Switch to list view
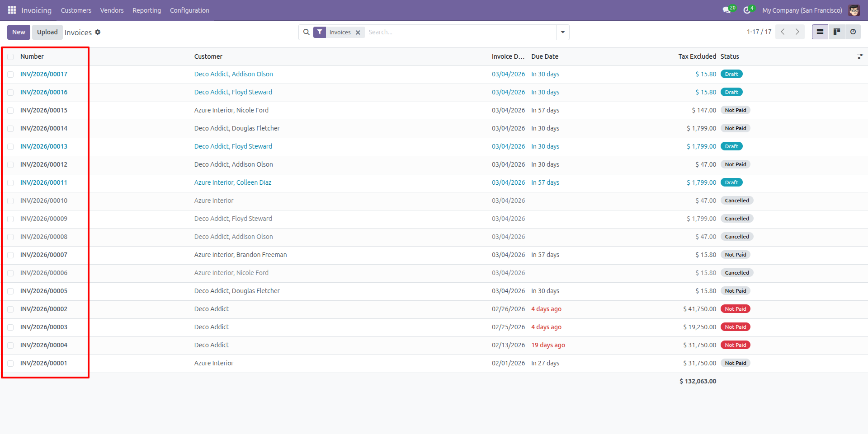Image resolution: width=868 pixels, height=434 pixels. click(820, 32)
